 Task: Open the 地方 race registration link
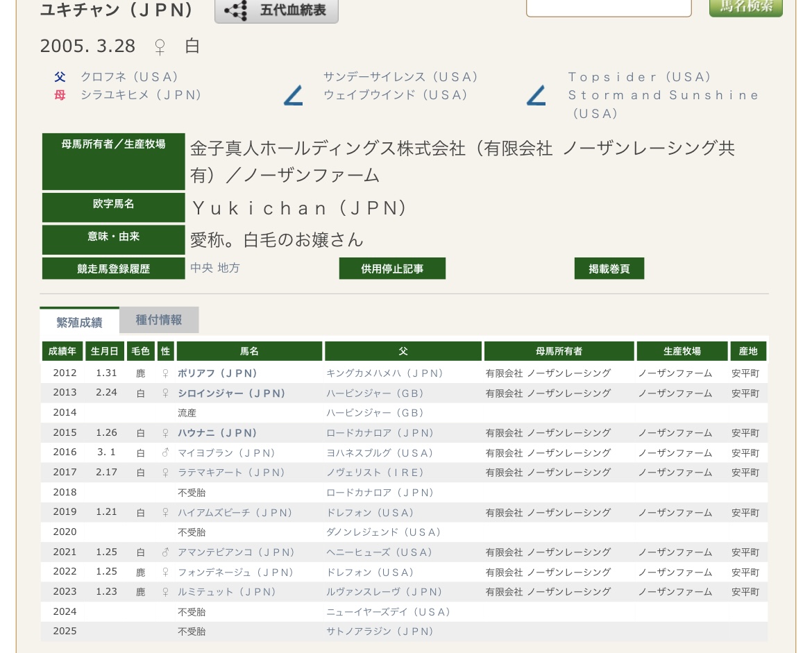click(x=228, y=268)
